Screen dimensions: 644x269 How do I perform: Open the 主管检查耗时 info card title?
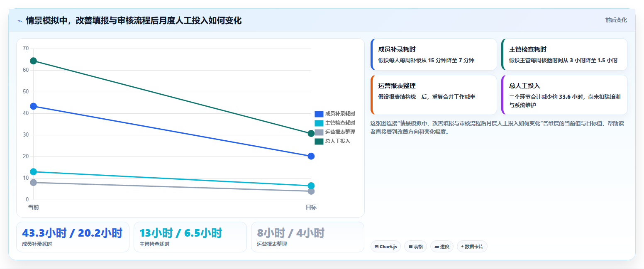[x=528, y=49]
